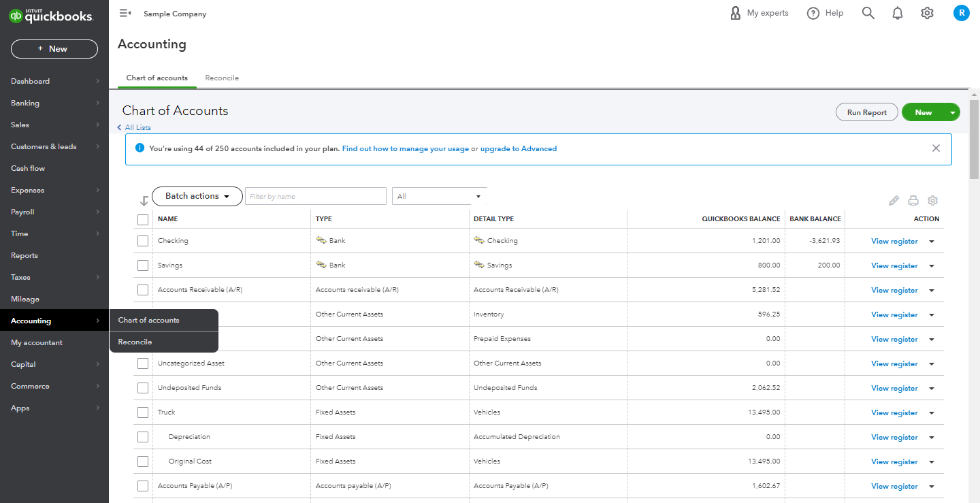980x503 pixels.
Task: Check the Depreciation row checkbox
Action: click(x=142, y=437)
